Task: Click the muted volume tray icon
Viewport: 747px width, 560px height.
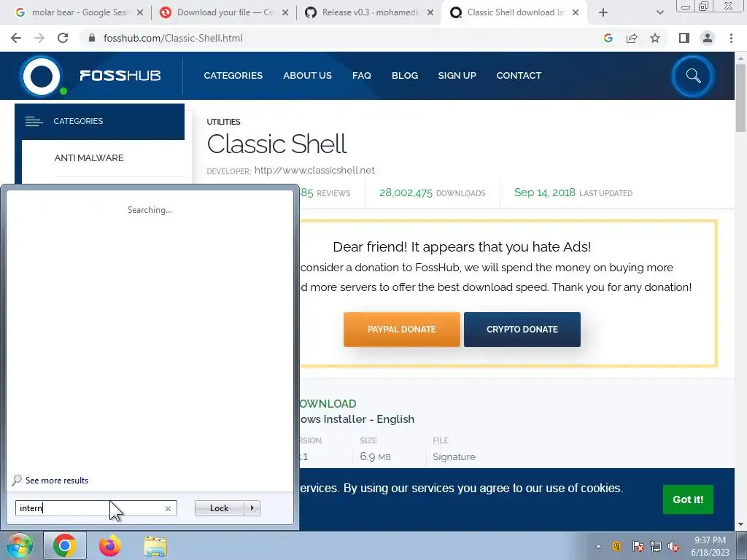Action: (x=673, y=547)
